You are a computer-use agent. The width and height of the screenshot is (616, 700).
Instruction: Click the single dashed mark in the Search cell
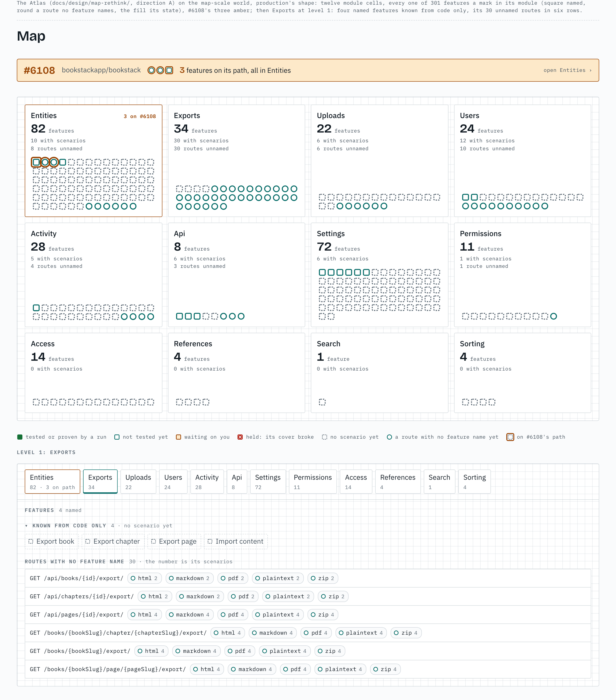322,402
